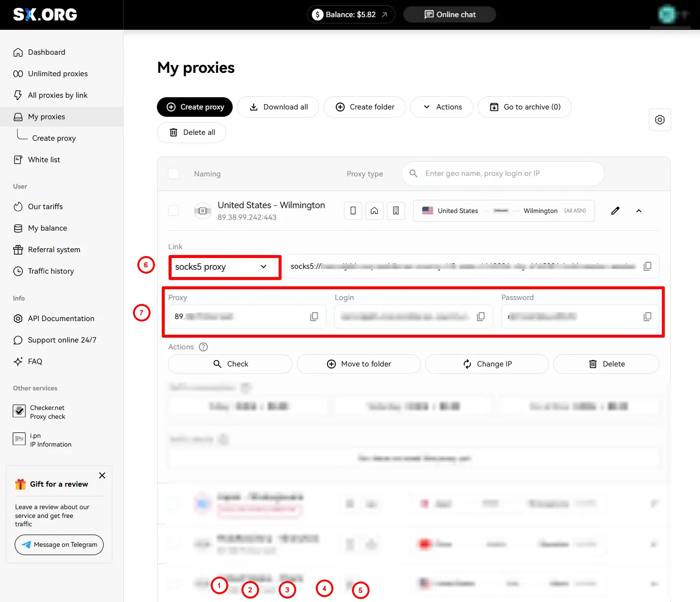Click the corporate building proxy type icon
The height and width of the screenshot is (602, 700).
pos(396,211)
